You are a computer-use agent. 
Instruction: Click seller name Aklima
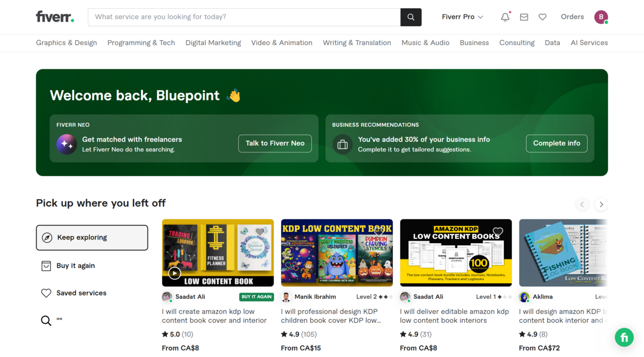tap(543, 297)
